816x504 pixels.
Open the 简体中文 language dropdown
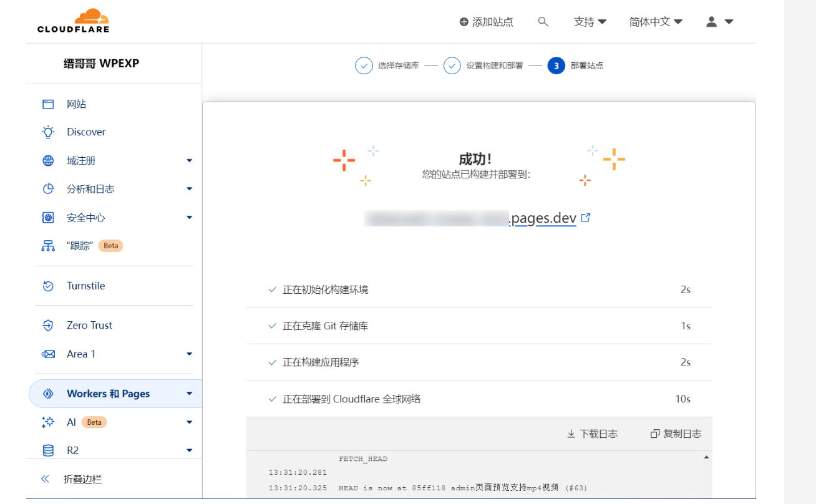[655, 22]
